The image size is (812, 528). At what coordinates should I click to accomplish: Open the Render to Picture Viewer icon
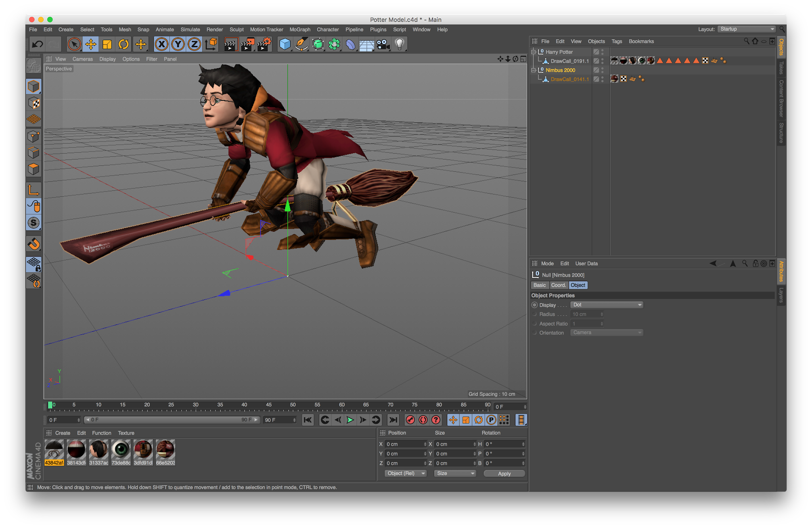pyautogui.click(x=247, y=44)
